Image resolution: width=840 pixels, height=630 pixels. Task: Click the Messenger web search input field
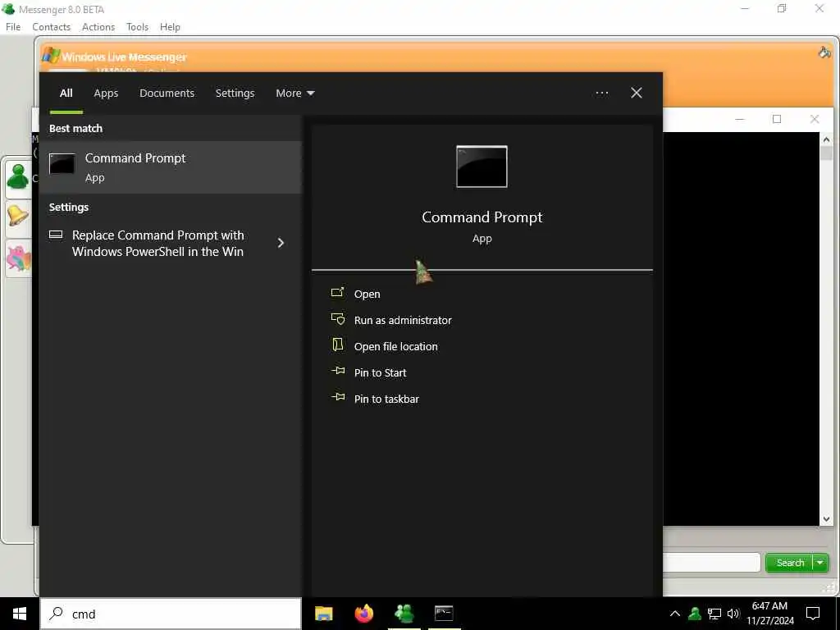pyautogui.click(x=711, y=563)
